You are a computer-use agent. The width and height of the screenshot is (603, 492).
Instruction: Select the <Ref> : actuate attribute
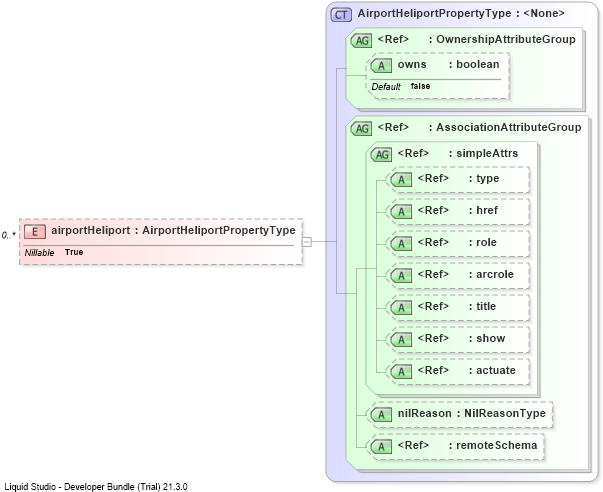coord(466,370)
